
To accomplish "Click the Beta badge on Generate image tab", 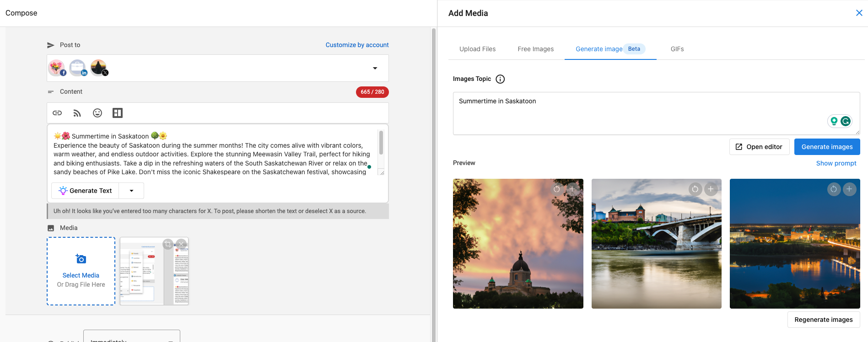I will pyautogui.click(x=634, y=49).
